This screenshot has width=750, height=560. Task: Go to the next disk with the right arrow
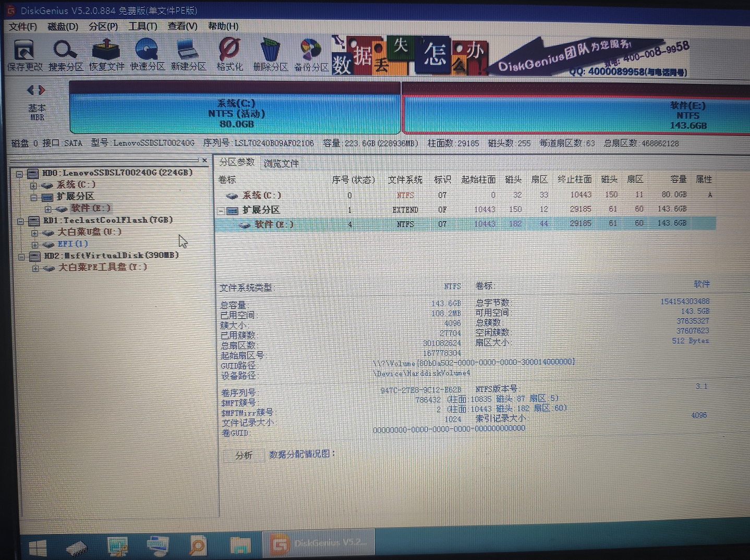pos(42,90)
